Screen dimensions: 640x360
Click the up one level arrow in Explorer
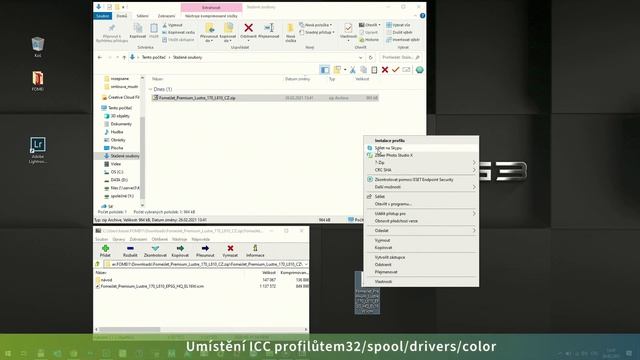tap(124, 58)
